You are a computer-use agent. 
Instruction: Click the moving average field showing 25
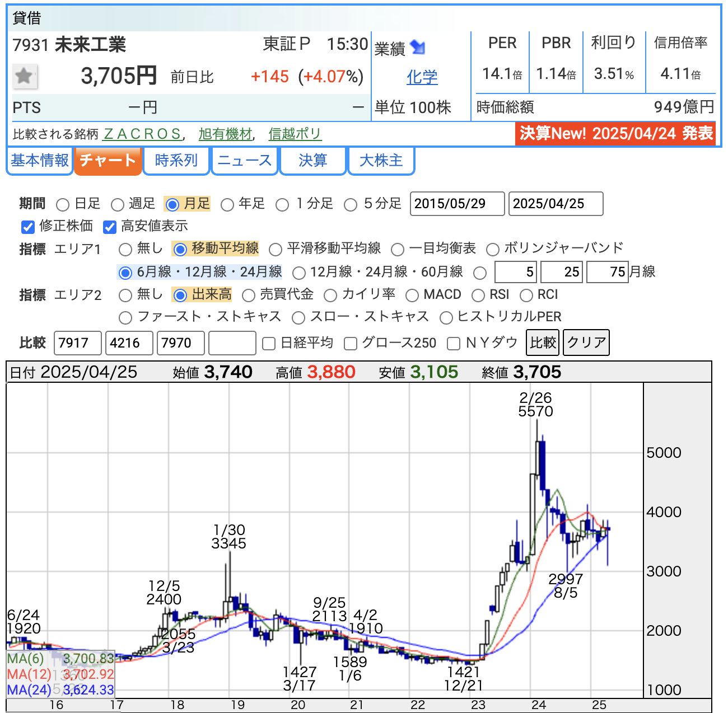point(562,273)
